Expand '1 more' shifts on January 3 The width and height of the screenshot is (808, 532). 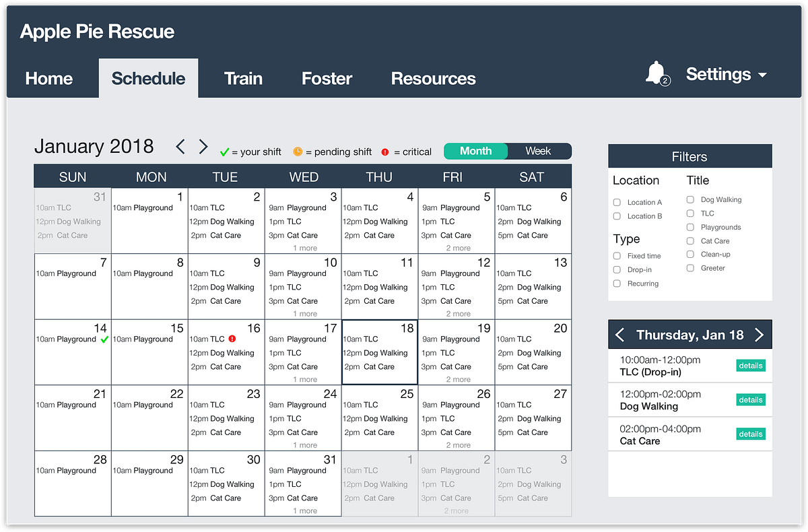tap(304, 248)
